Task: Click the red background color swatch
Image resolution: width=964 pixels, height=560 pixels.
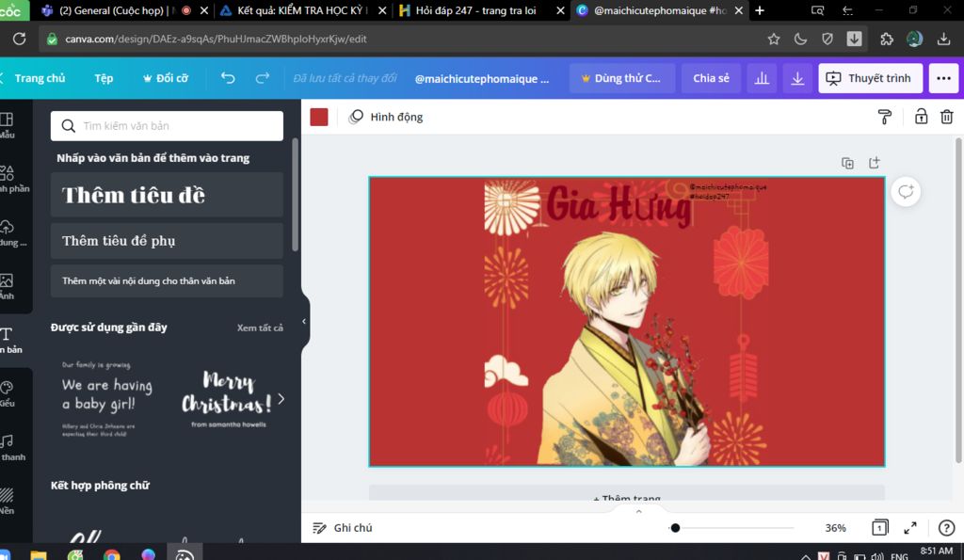Action: [319, 117]
